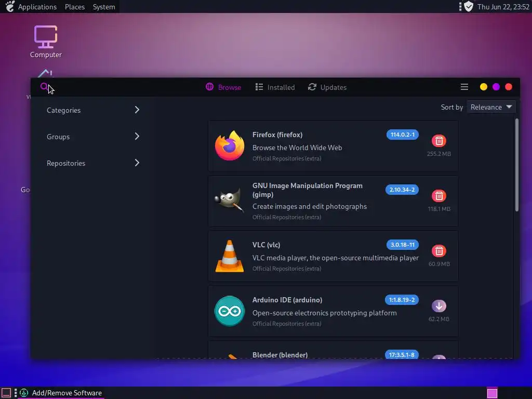Expand the Repositories section
Screen dimensions: 532x399
tap(94, 163)
